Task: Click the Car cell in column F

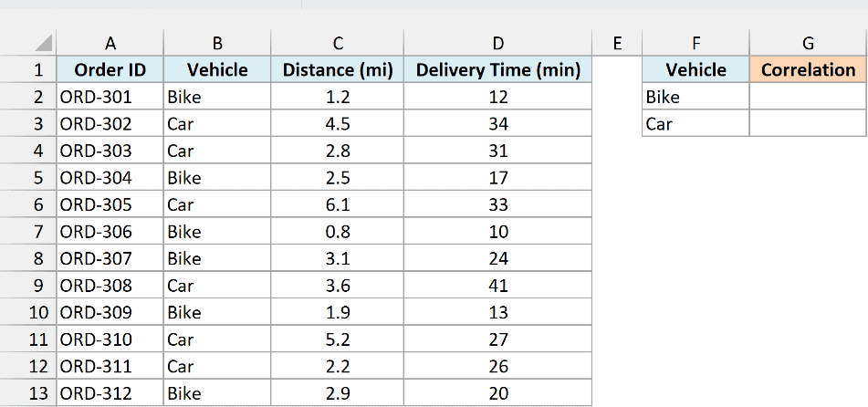Action: [695, 123]
